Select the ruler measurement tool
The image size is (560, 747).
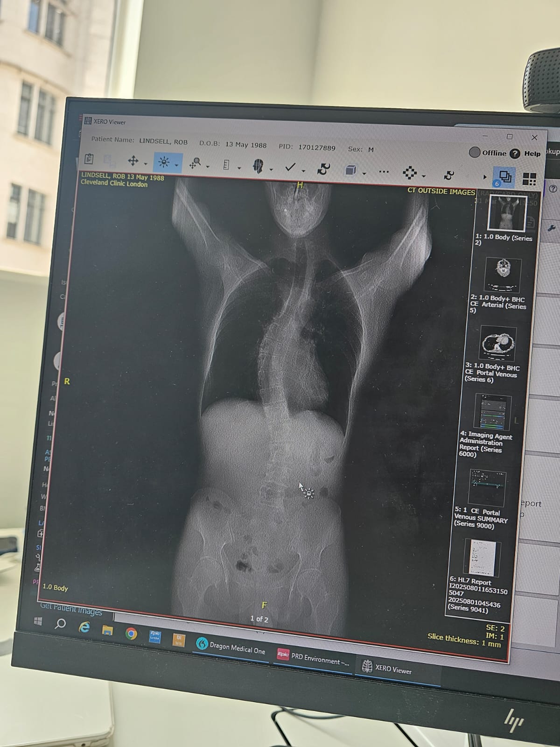click(x=226, y=165)
